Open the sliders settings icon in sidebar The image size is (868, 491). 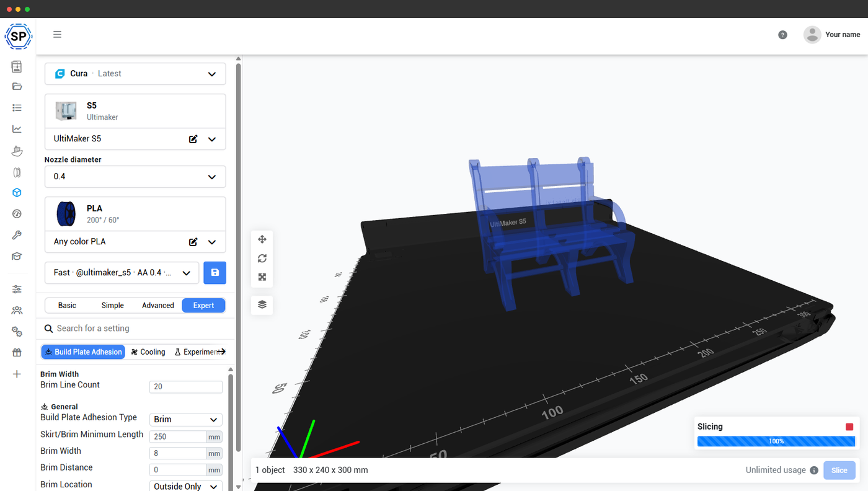17,289
